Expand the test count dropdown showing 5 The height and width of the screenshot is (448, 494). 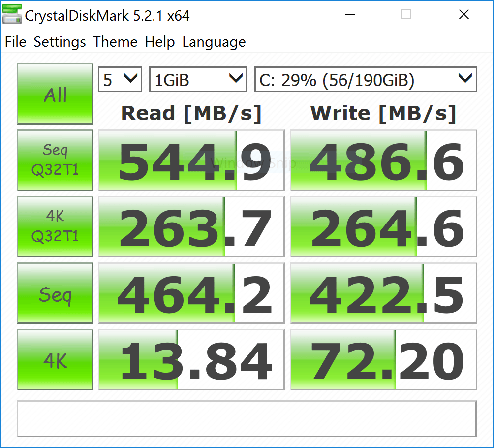[x=120, y=79]
